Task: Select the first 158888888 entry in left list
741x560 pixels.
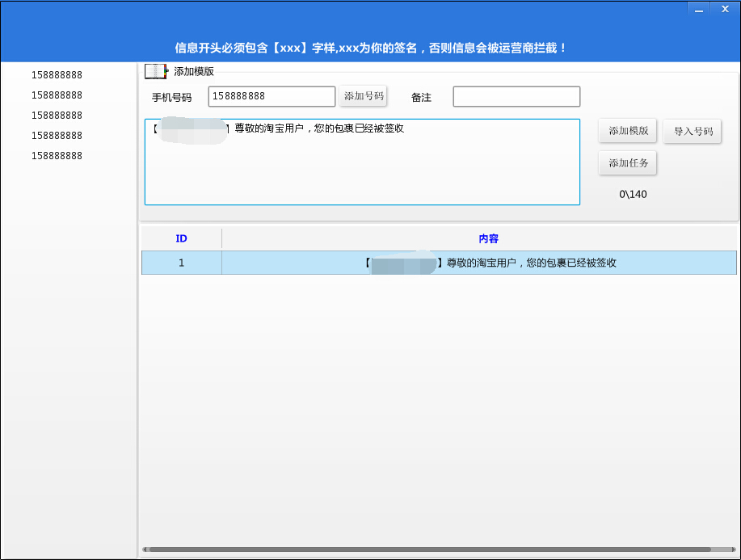Action: tap(57, 74)
